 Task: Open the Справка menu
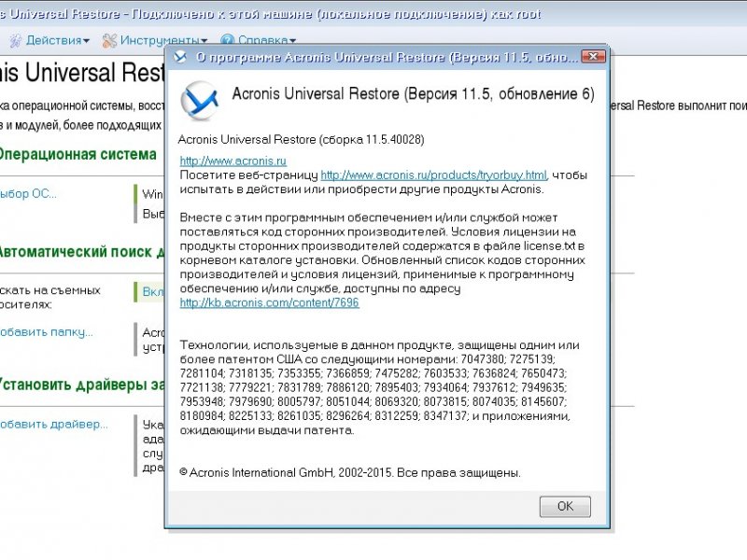[258, 40]
